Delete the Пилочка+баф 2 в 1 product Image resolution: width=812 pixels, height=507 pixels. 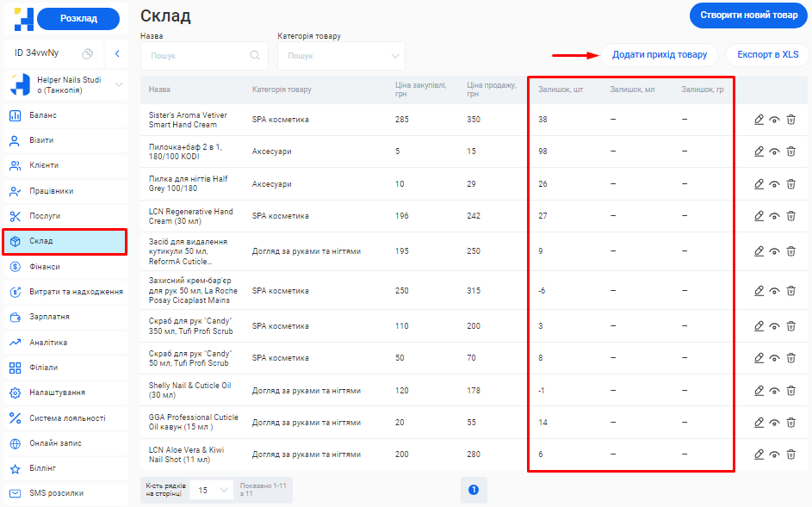790,151
